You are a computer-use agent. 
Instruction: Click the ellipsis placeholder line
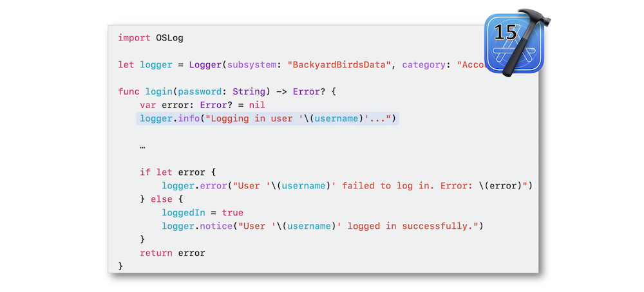coord(142,146)
